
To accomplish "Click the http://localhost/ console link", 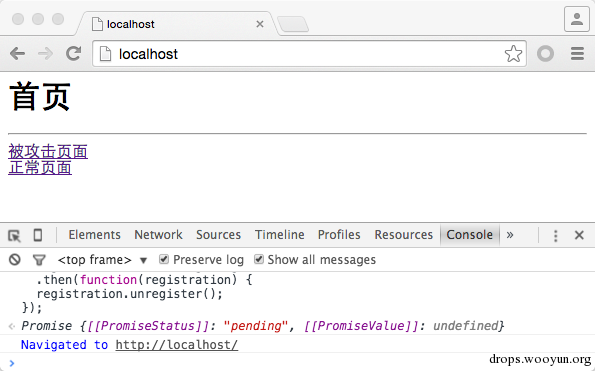I will 177,345.
